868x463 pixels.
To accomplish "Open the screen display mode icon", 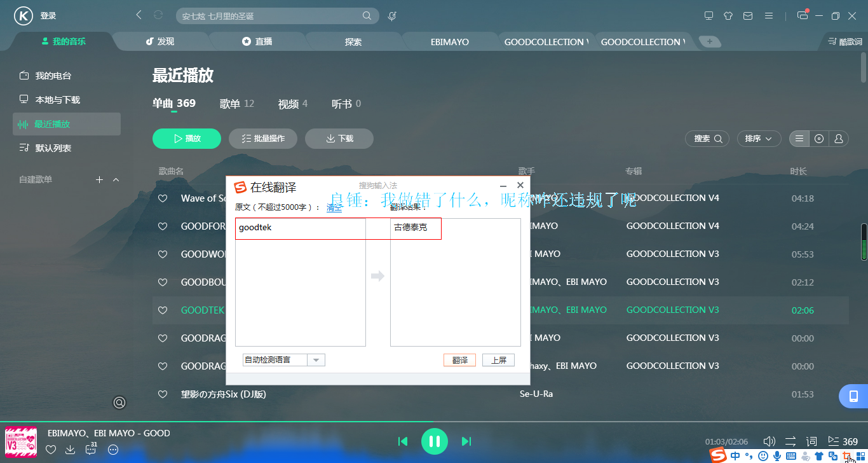I will [x=709, y=16].
